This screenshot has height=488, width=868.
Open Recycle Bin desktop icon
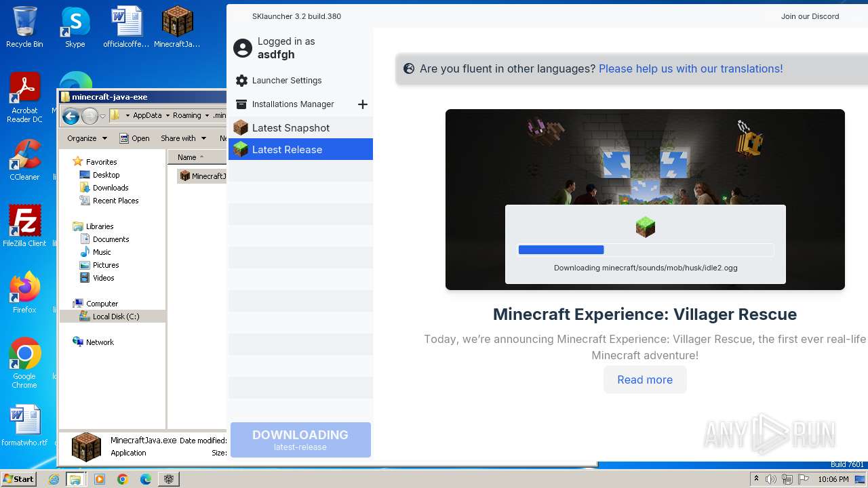coord(24,27)
